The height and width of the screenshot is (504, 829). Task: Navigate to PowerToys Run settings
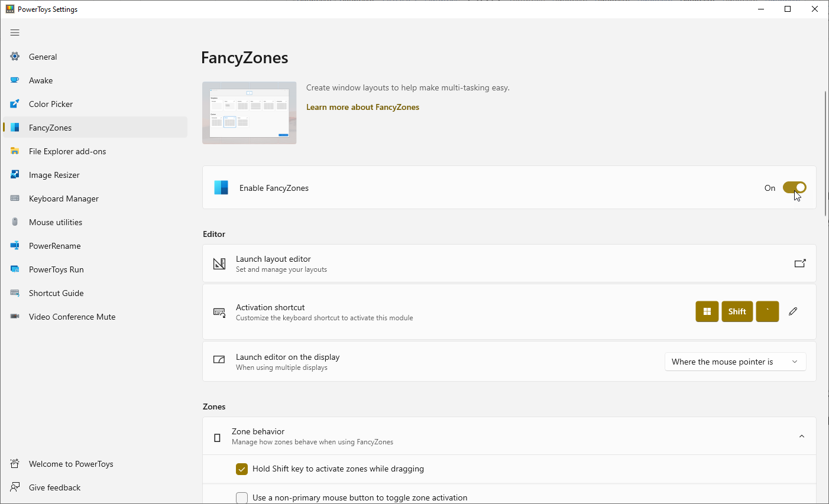point(95,269)
